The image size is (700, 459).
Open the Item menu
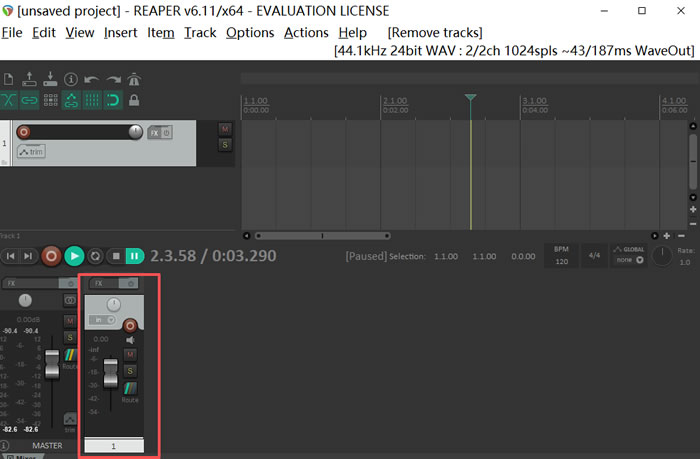click(x=161, y=33)
